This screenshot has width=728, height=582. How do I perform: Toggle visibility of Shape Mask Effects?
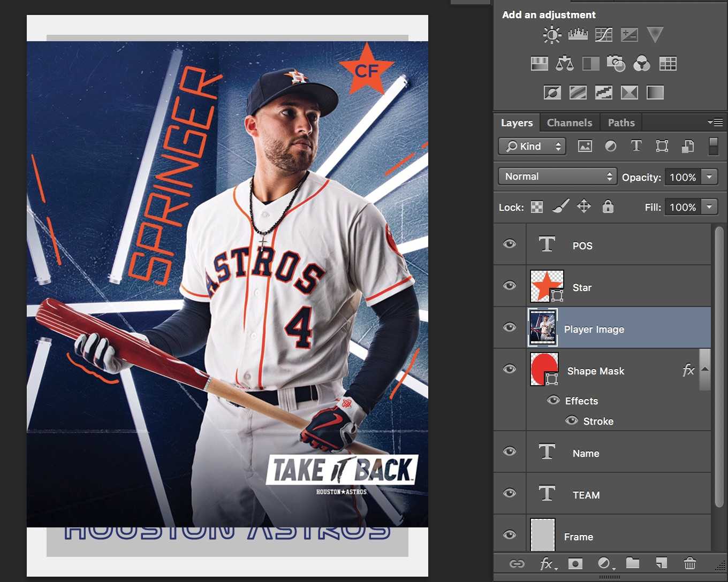click(x=553, y=400)
